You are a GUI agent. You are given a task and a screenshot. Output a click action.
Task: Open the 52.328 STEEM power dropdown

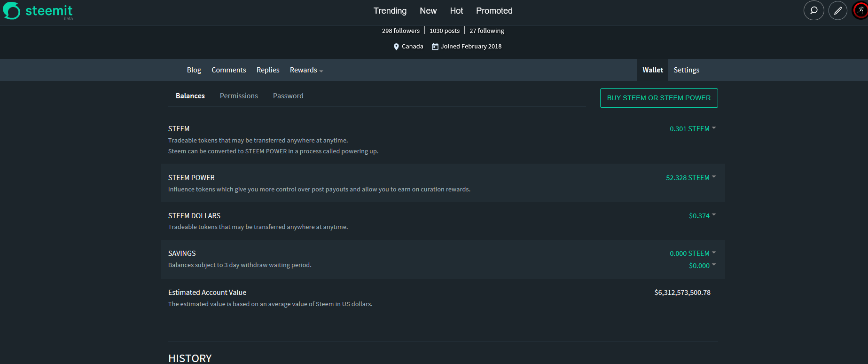pos(691,178)
